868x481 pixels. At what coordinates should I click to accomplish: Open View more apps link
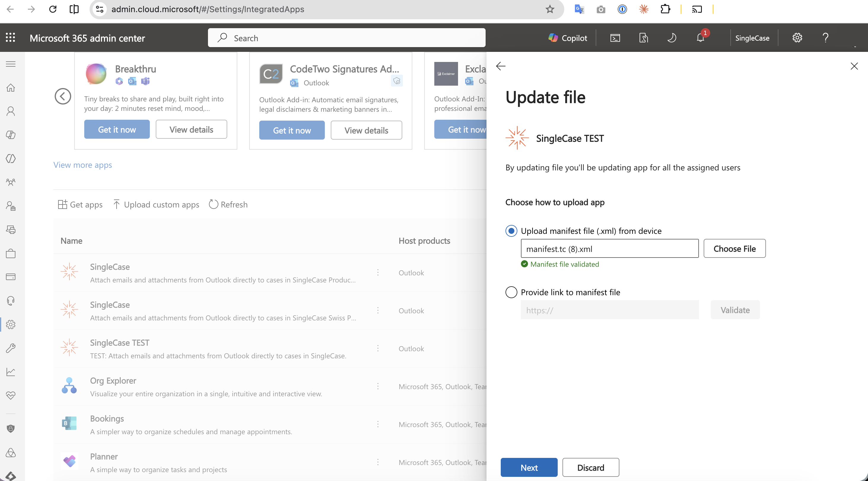[x=83, y=165]
